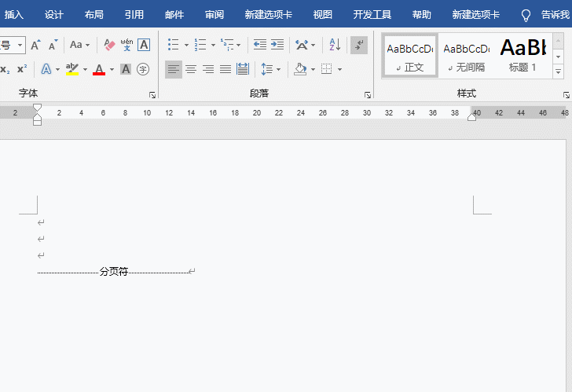Open the Phonetic Guide (wén) tool
The image size is (572, 392).
(x=126, y=45)
